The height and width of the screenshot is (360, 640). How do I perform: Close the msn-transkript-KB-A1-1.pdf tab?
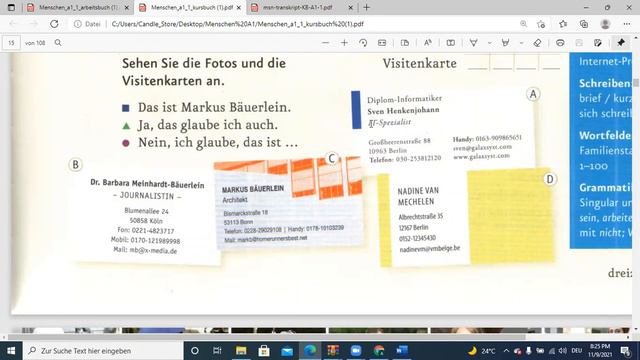[x=351, y=7]
